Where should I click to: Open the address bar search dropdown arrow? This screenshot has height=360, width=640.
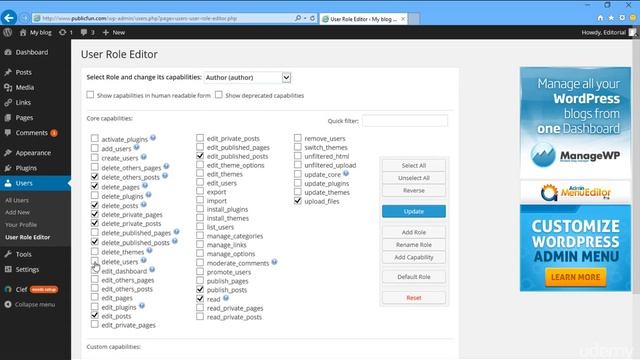click(x=305, y=18)
